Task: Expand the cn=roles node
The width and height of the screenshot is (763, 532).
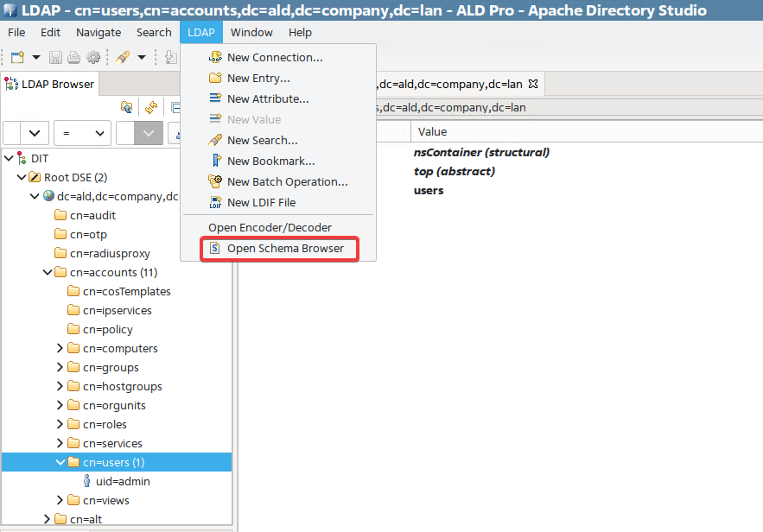Action: (60, 423)
